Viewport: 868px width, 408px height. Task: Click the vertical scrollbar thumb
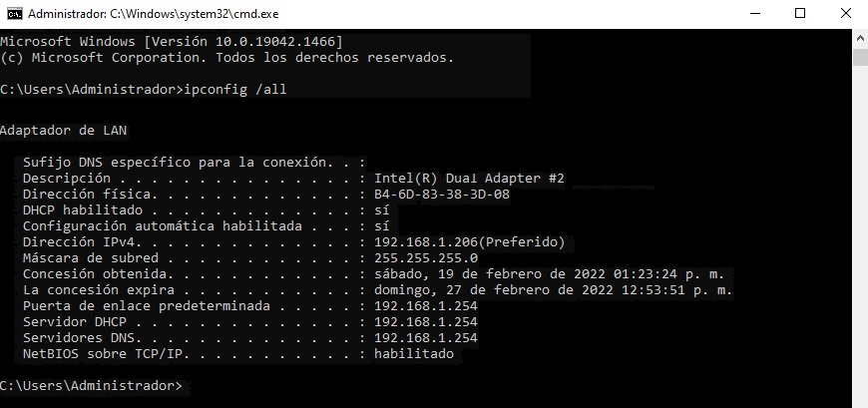(x=860, y=57)
